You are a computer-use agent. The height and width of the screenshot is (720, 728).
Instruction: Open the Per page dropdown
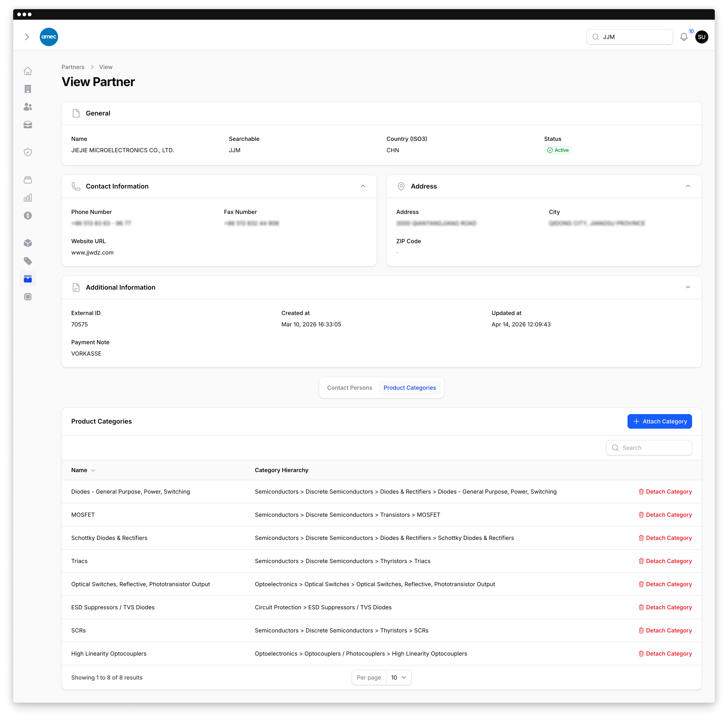398,677
